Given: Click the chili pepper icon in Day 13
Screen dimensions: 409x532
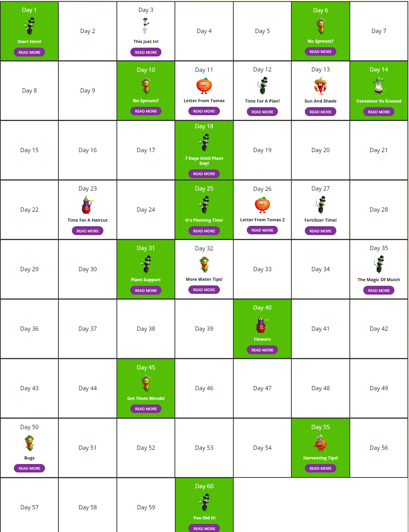Looking at the screenshot, I should 321,85.
